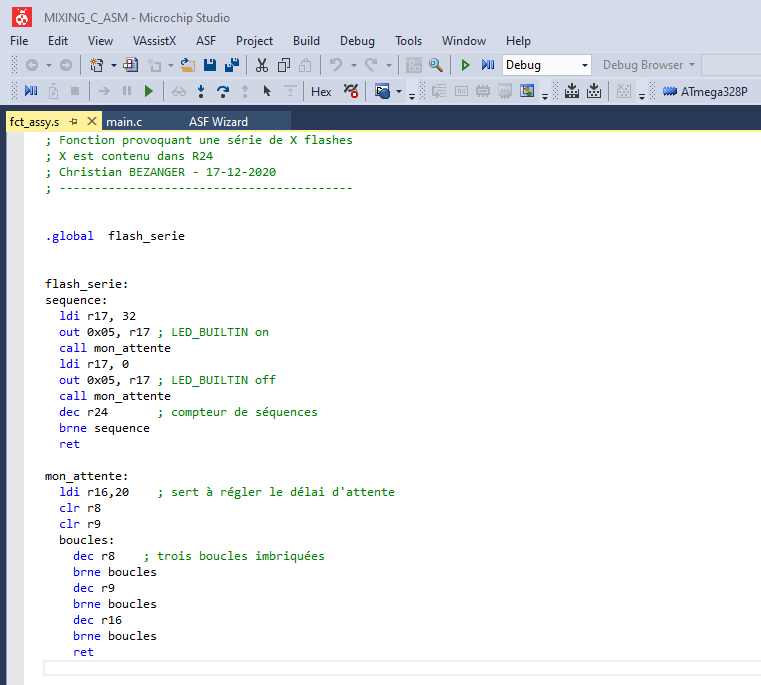Open the Build menu
The image size is (761, 685).
click(306, 41)
